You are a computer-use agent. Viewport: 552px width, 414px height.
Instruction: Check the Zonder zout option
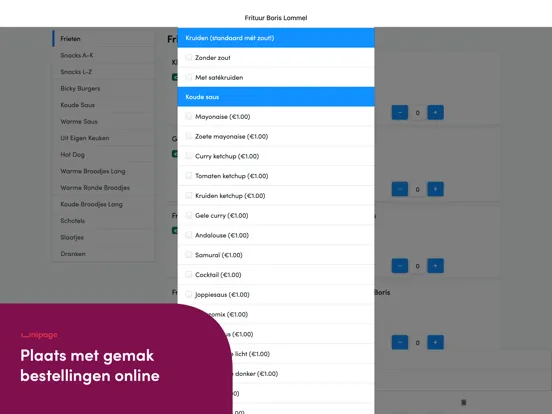(x=189, y=57)
